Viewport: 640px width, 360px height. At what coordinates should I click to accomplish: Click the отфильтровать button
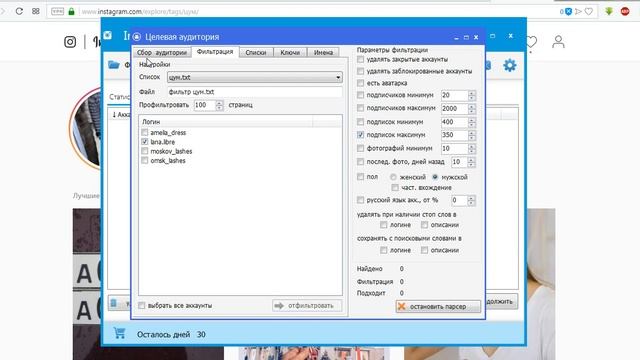(307, 305)
